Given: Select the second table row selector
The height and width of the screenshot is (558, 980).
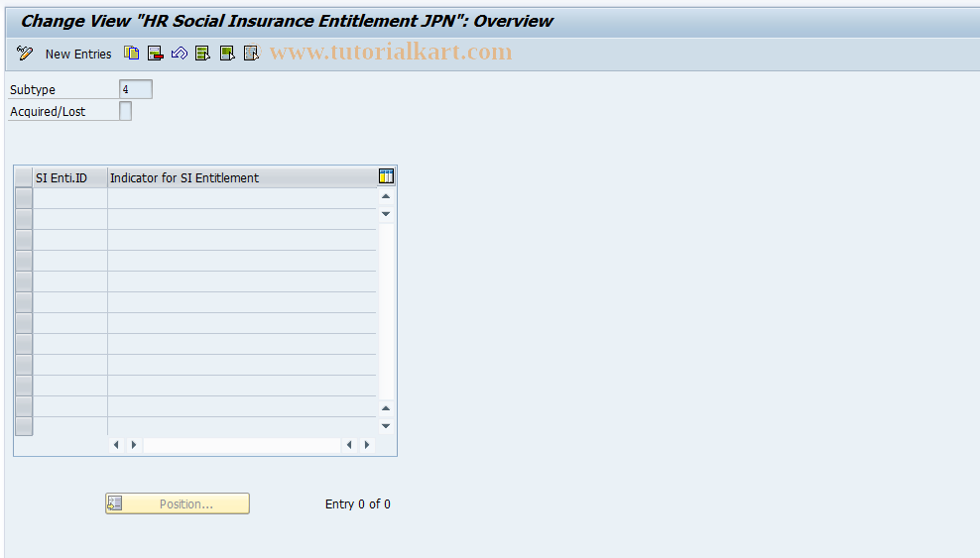Looking at the screenshot, I should point(24,219).
